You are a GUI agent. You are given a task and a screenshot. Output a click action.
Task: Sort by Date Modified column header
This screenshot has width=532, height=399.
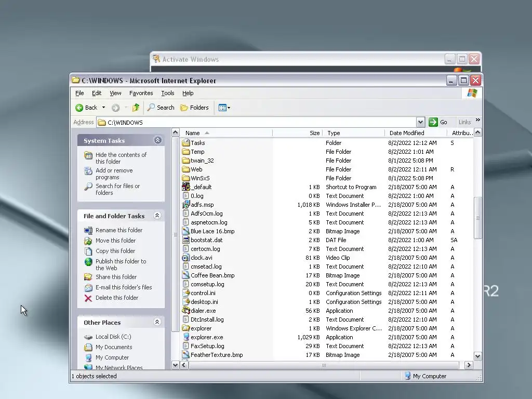tap(416, 133)
